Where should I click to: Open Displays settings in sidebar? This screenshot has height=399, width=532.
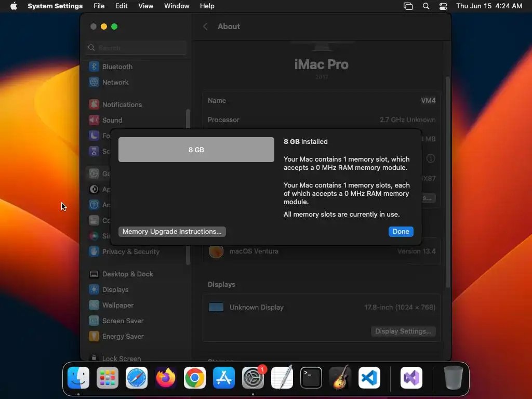coord(115,290)
